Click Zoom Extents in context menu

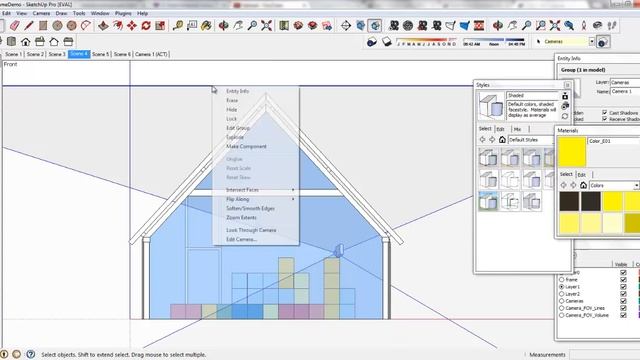[x=241, y=218]
